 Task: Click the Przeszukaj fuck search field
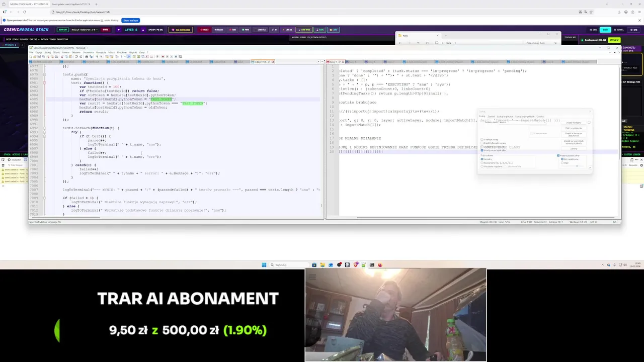tap(541, 43)
